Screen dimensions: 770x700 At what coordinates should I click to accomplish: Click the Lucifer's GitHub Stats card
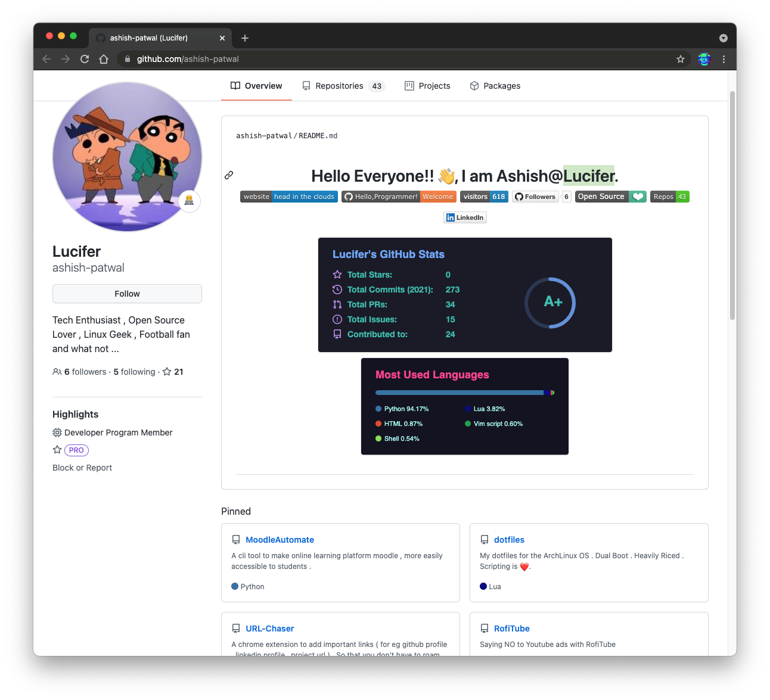[x=465, y=295]
